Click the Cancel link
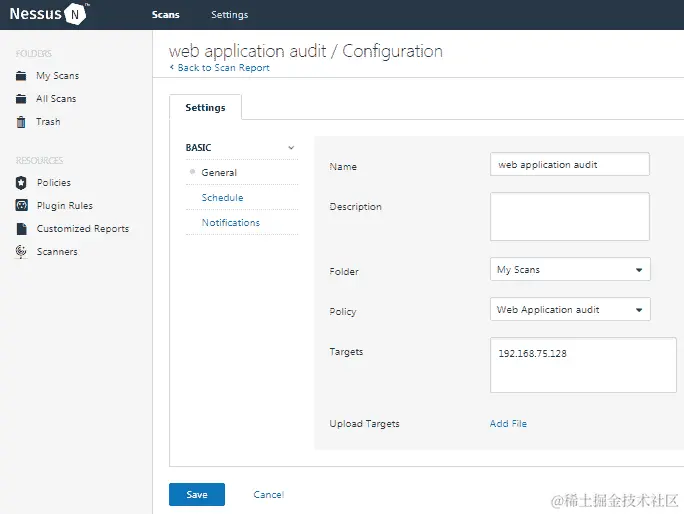Viewport: 684px width, 514px height. 269,494
